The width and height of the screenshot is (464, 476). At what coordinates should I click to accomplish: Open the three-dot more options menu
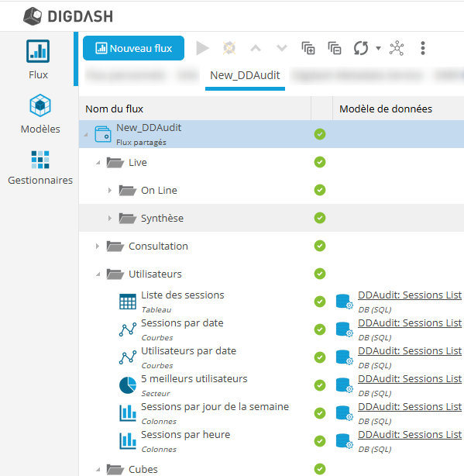click(423, 48)
